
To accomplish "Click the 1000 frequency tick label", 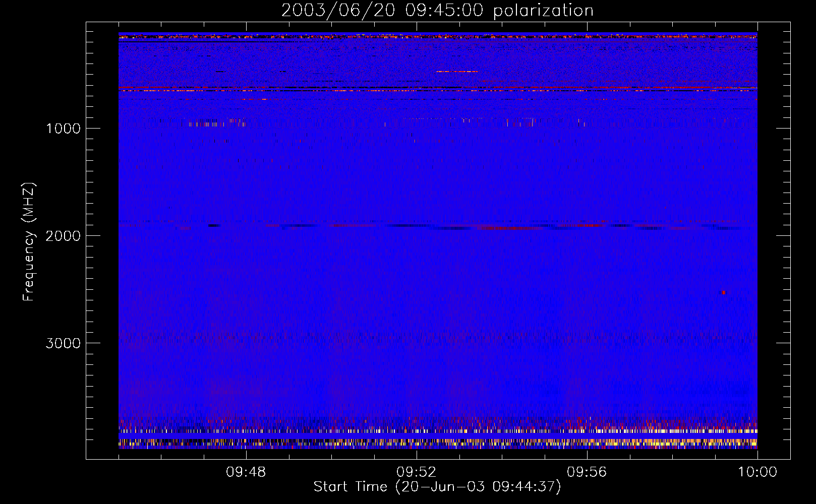I will (x=63, y=129).
